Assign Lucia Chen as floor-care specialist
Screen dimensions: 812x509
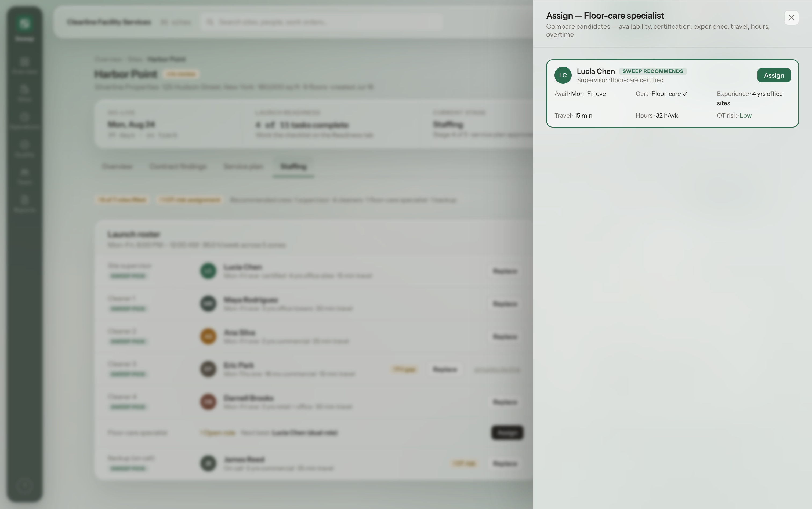pos(774,75)
